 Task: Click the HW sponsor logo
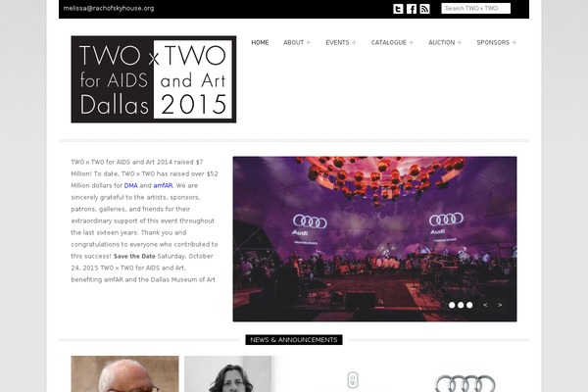click(x=353, y=380)
